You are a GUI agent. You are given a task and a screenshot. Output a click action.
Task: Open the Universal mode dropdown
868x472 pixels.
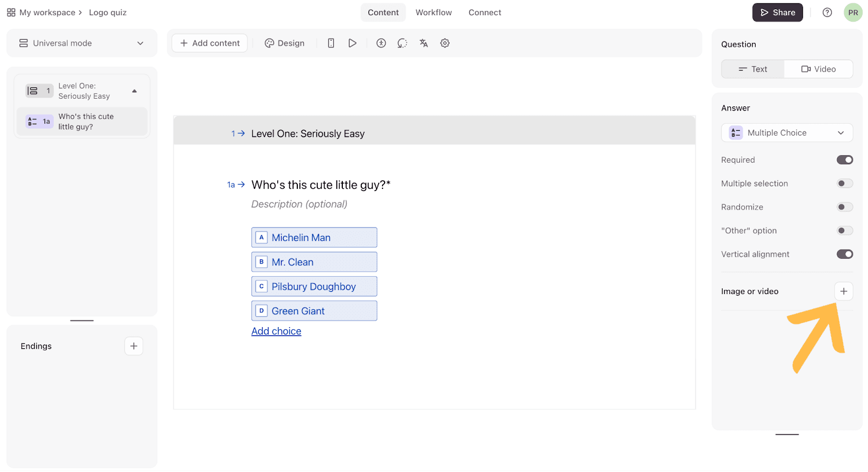coord(82,43)
